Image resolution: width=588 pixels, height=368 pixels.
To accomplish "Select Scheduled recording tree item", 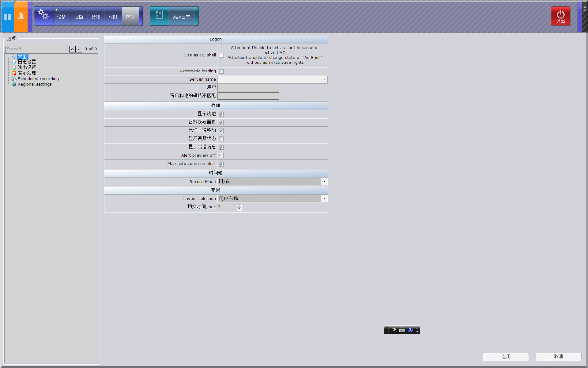I will (38, 79).
